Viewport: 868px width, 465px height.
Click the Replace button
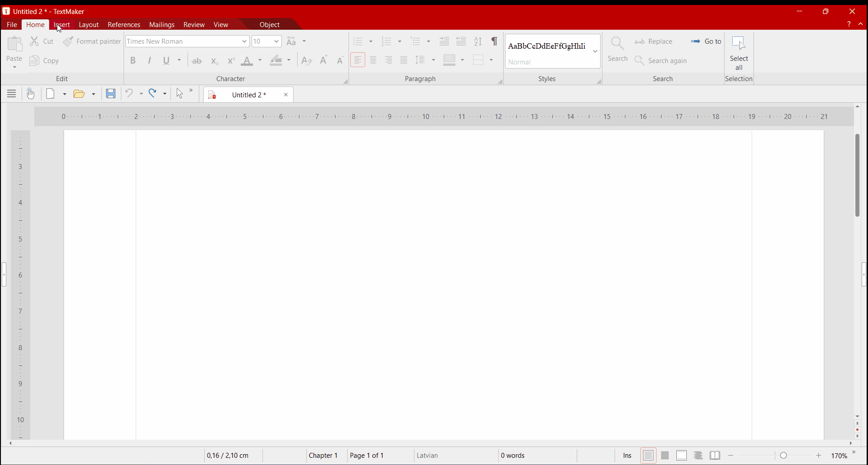tap(654, 41)
